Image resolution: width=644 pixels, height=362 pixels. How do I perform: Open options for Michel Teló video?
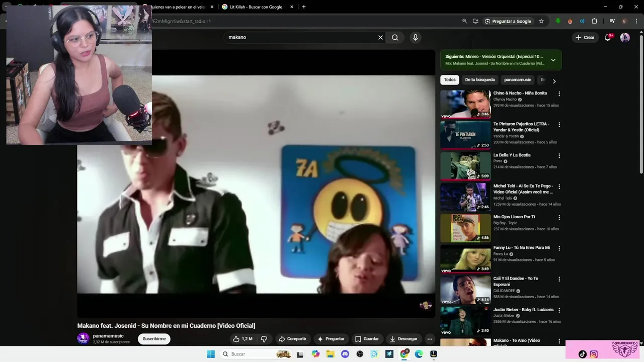559,187
